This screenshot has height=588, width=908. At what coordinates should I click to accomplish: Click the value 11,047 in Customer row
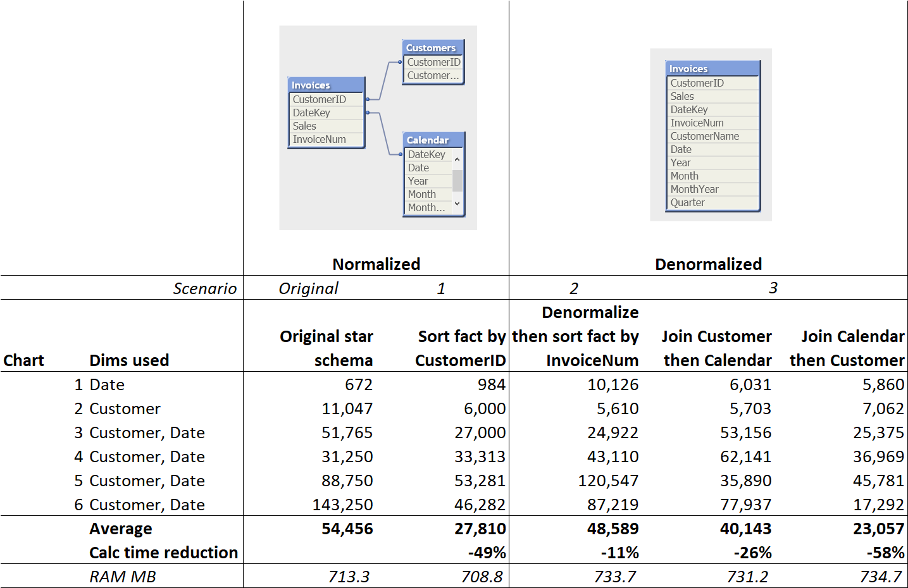(x=347, y=408)
